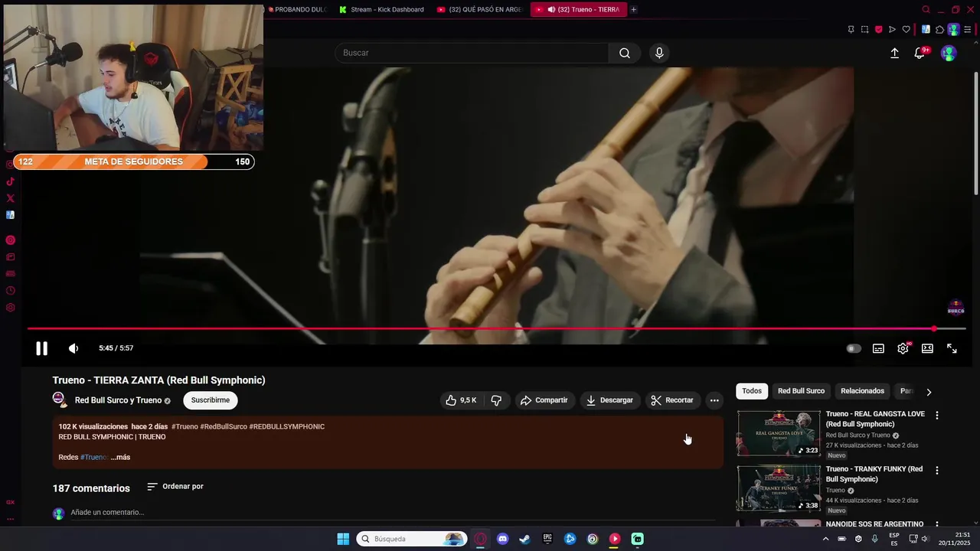Open more actions three-dot menu
980x551 pixels.
(714, 400)
